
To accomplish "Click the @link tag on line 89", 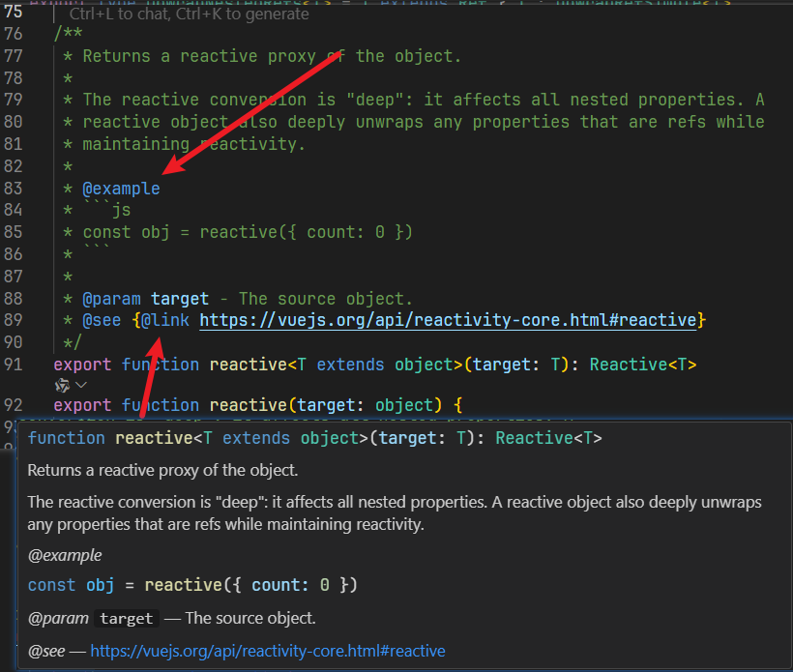I will pyautogui.click(x=164, y=320).
